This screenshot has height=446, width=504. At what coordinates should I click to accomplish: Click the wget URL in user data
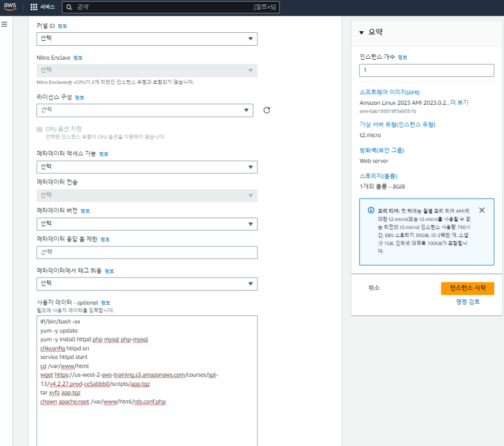[x=129, y=379]
